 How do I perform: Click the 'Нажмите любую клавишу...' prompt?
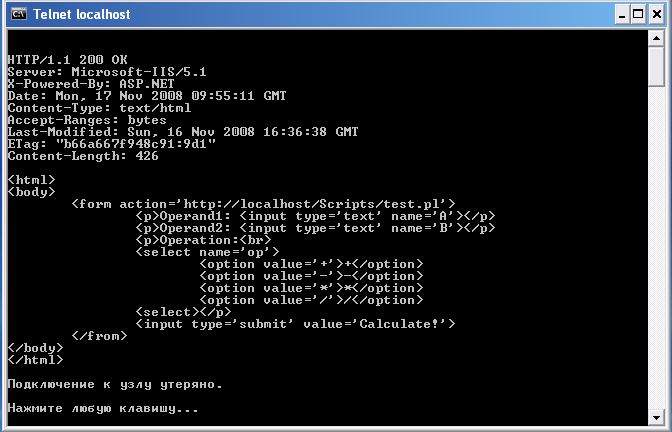103,408
